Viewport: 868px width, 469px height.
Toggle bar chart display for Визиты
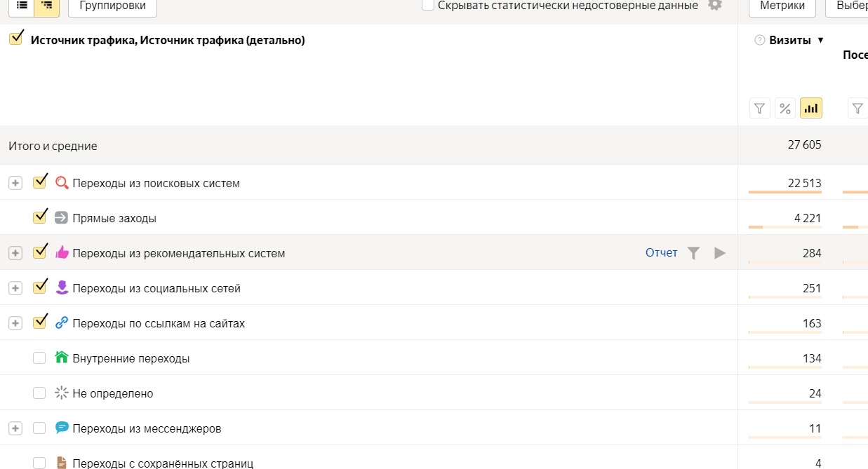(x=811, y=109)
